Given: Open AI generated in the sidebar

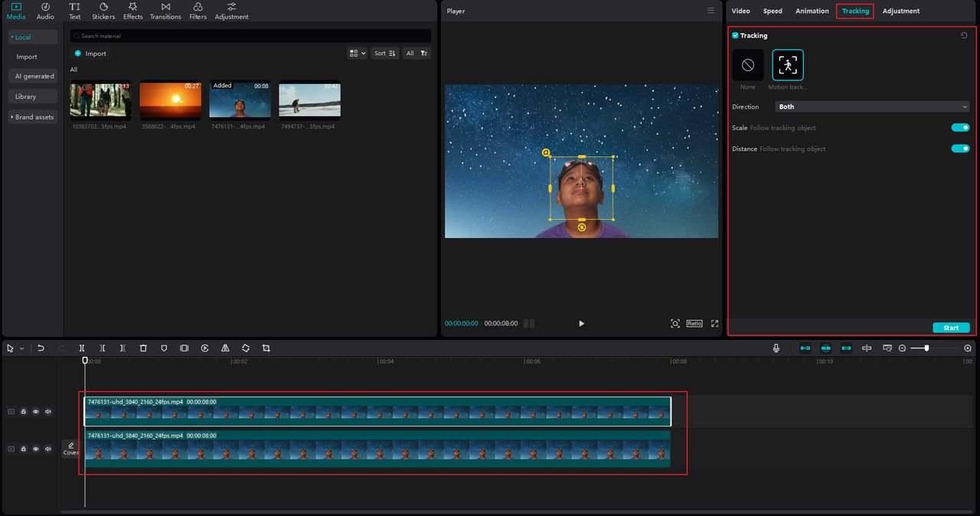Looking at the screenshot, I should (33, 77).
